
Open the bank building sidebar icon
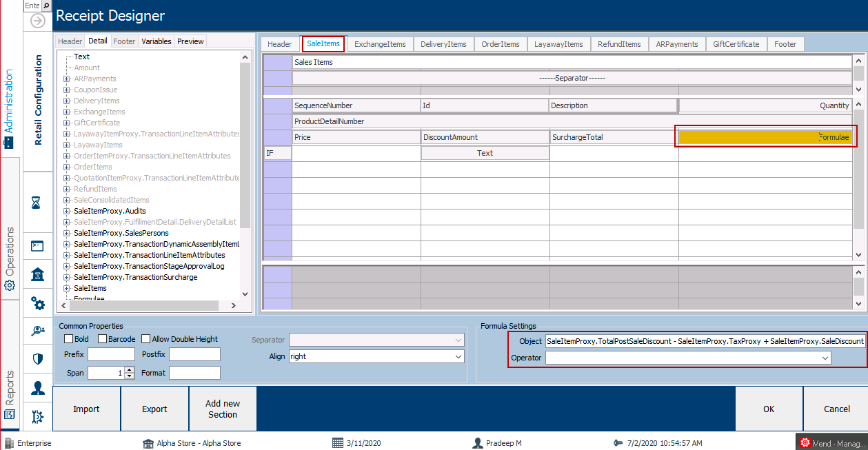pos(38,274)
